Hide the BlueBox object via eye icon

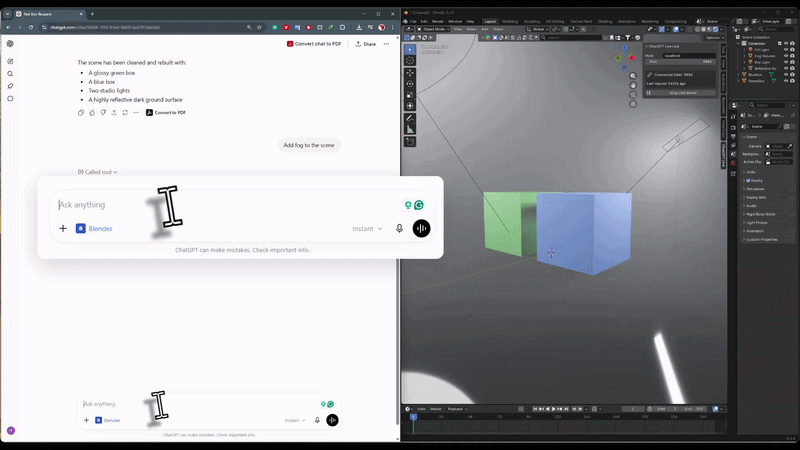(x=786, y=74)
